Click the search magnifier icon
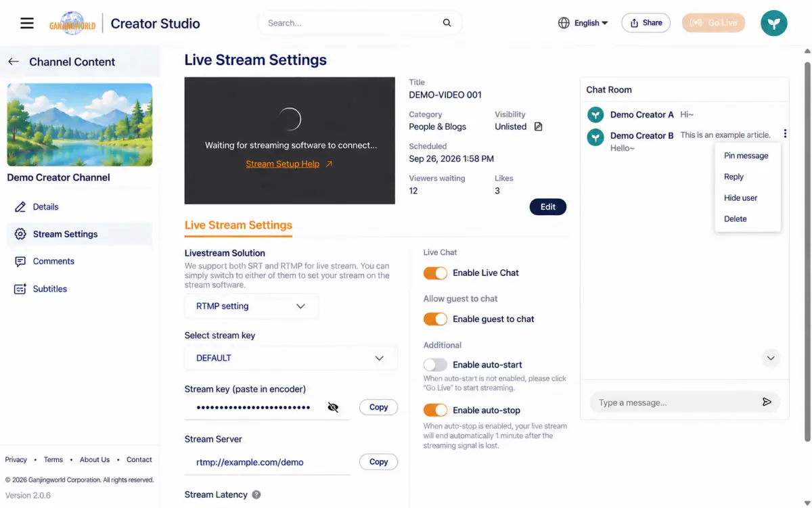The height and width of the screenshot is (508, 812). (447, 23)
